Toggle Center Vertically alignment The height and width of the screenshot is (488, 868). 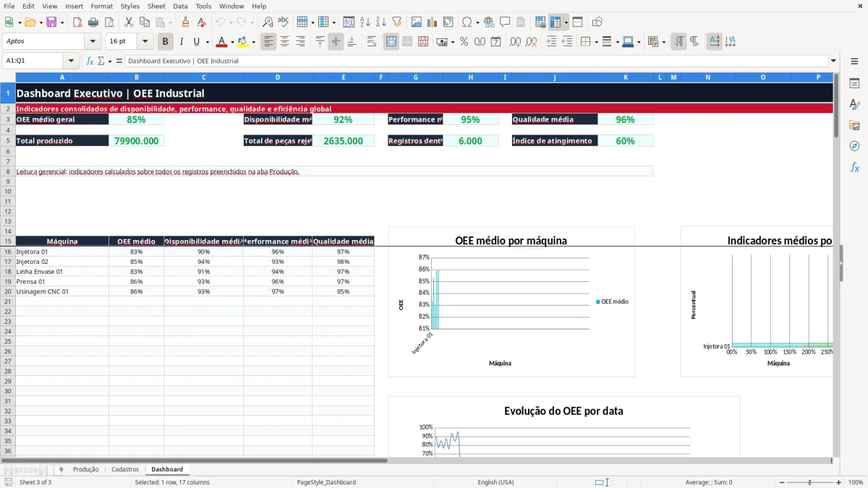[336, 42]
